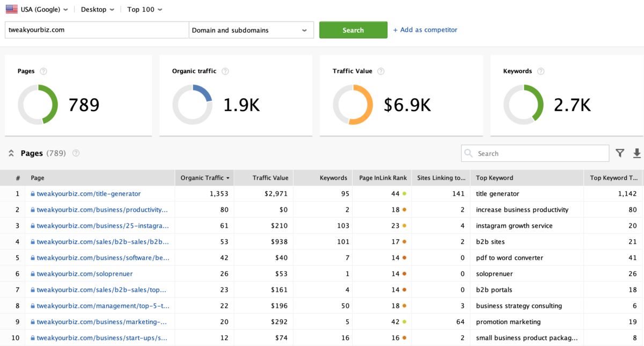Open the business/marketing- page link

(x=102, y=322)
